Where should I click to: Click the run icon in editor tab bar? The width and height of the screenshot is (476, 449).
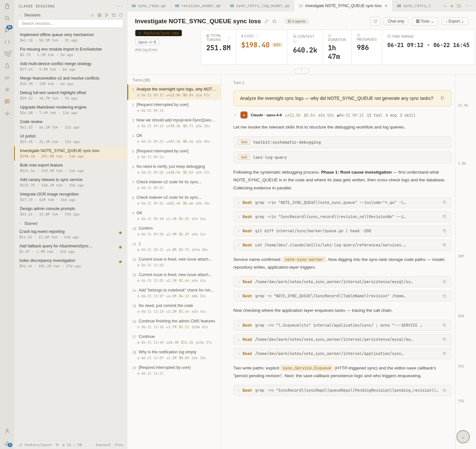tap(445, 6)
